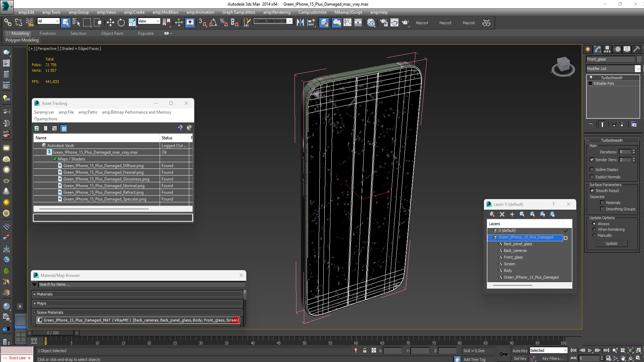Click the Macro4 toolbar button
This screenshot has width=644, height=362.
[x=422, y=23]
